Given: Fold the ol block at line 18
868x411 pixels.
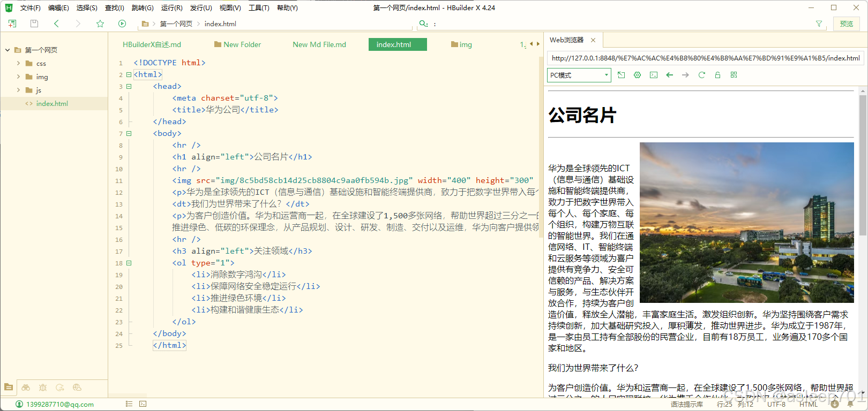Looking at the screenshot, I should pyautogui.click(x=129, y=263).
